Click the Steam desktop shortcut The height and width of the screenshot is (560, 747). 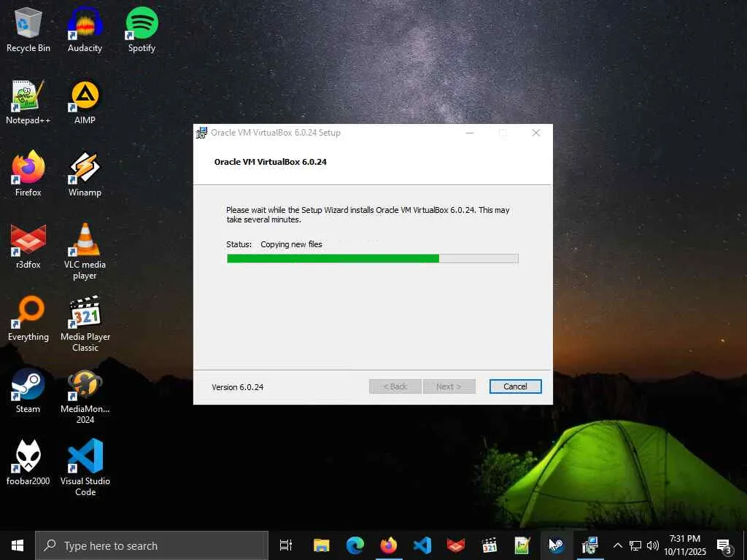click(28, 391)
